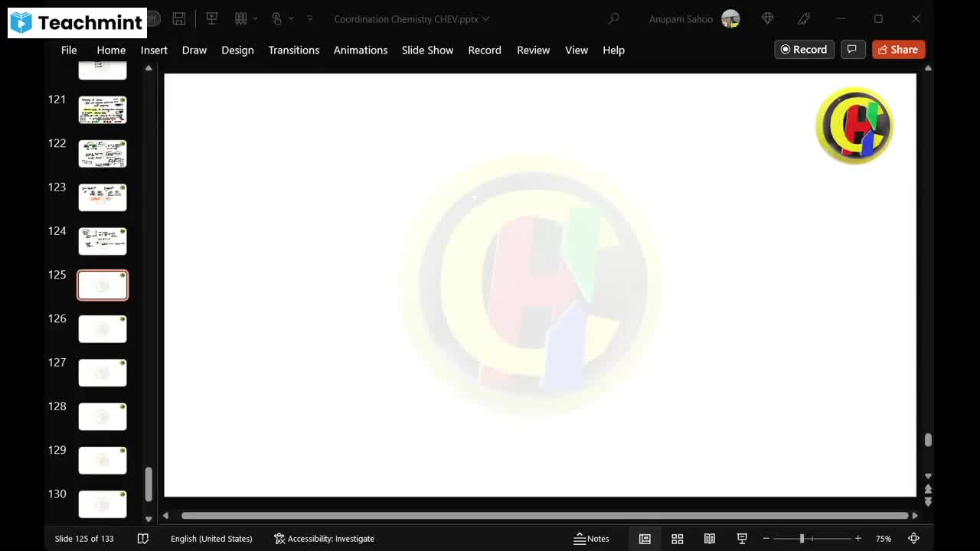Click the zoom in plus button
Screen dimensions: 980x551
click(858, 539)
